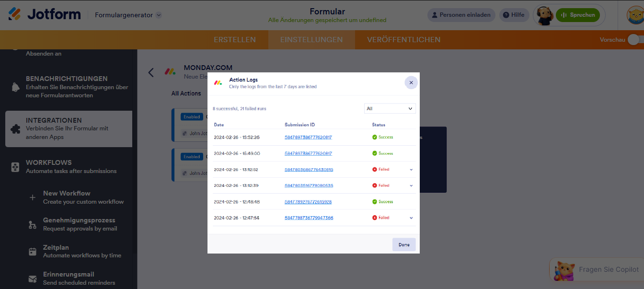Click the Done button in Action Logs

pos(404,244)
